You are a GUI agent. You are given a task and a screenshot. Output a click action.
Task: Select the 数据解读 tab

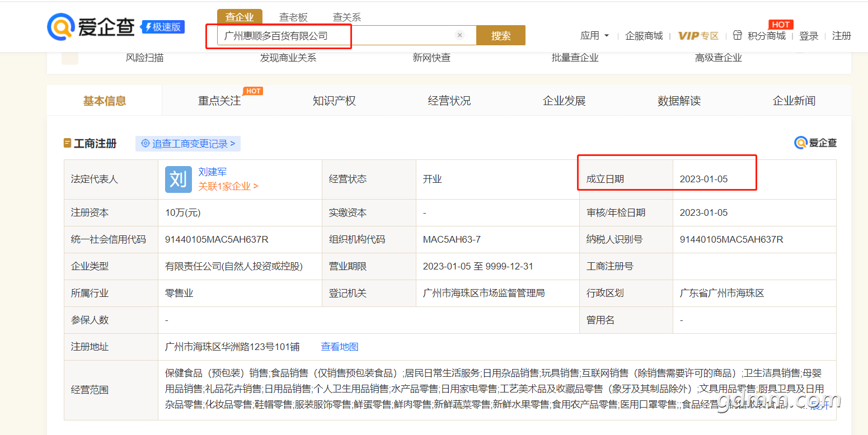click(x=679, y=101)
